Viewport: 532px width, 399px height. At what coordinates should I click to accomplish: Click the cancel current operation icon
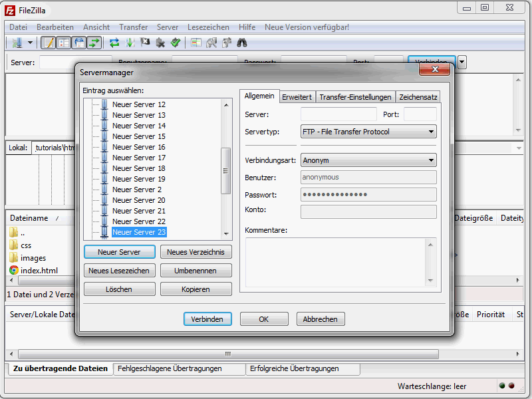(145, 43)
